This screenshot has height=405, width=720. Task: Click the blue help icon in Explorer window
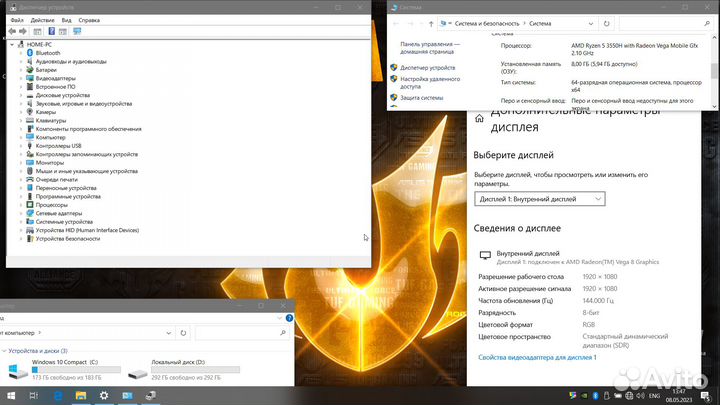point(289,318)
